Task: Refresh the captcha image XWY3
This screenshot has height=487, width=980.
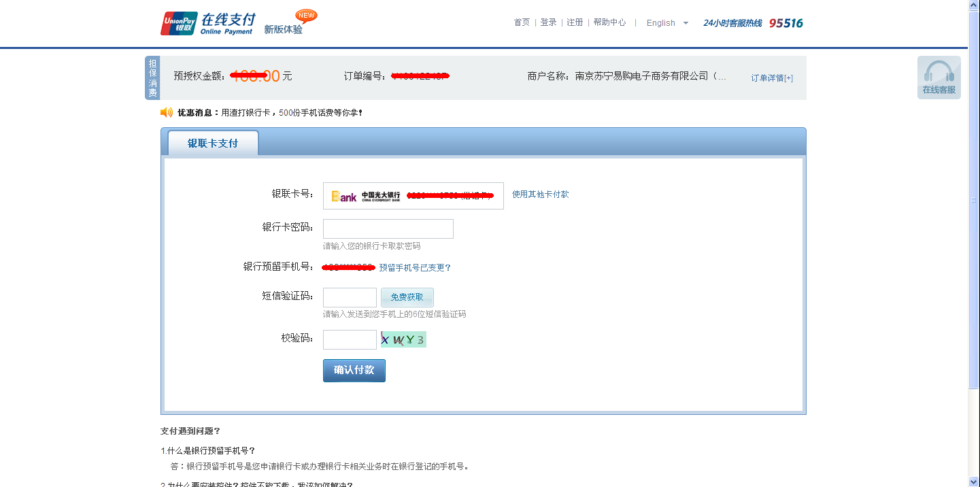Action: [403, 339]
